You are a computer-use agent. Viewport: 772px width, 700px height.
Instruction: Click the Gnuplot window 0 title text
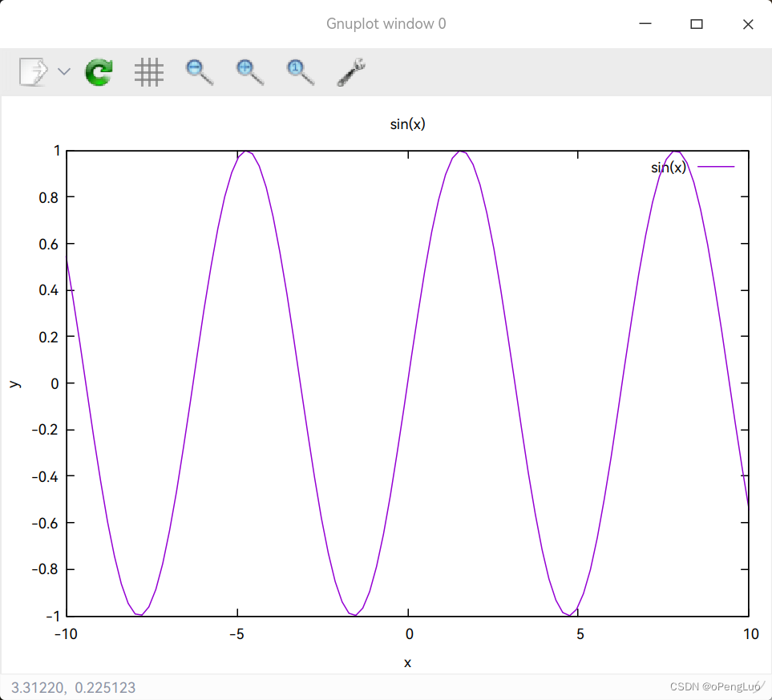[x=386, y=23]
